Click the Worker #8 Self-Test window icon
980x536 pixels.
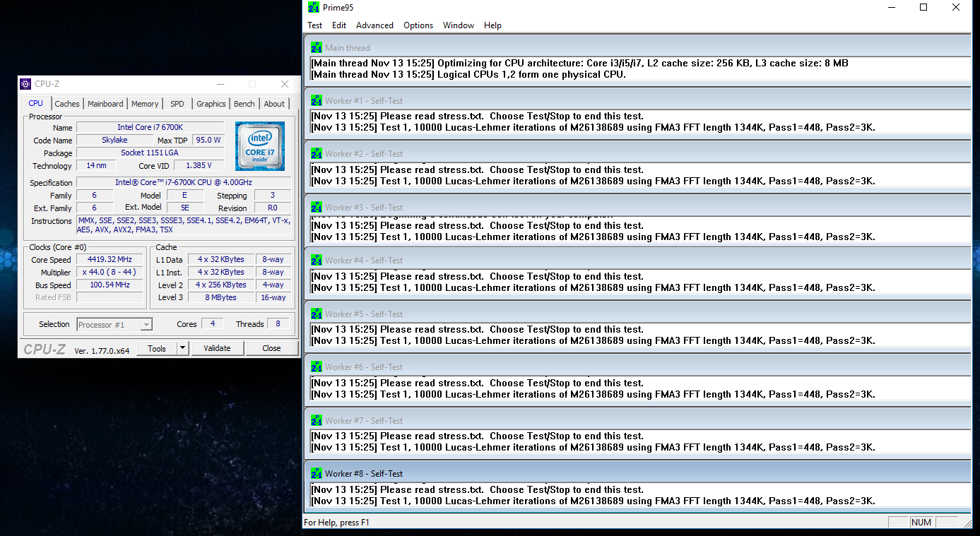pos(317,474)
